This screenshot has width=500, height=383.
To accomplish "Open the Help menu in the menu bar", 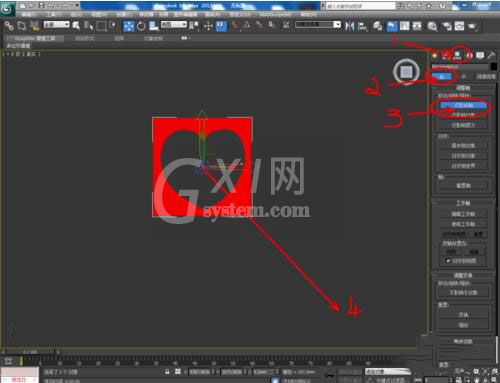I will click(308, 15).
